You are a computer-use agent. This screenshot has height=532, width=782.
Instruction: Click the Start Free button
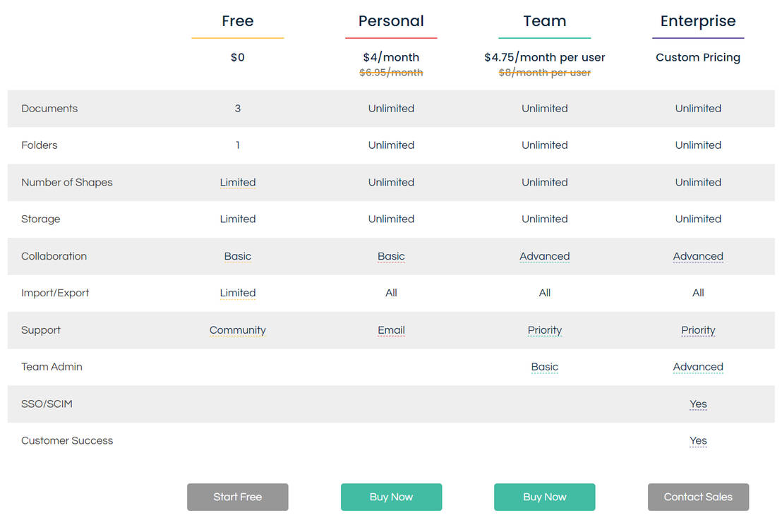[x=237, y=497]
